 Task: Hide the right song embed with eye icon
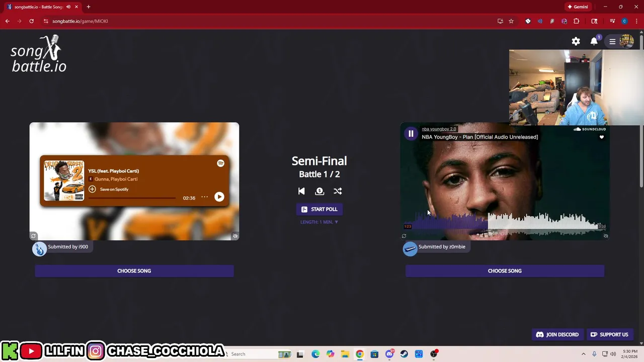coord(606,236)
